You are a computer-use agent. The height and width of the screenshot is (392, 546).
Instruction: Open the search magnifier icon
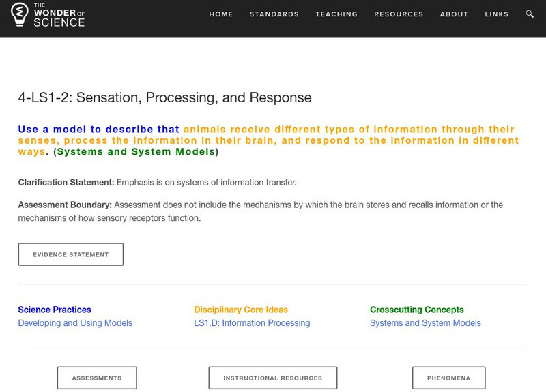point(530,14)
